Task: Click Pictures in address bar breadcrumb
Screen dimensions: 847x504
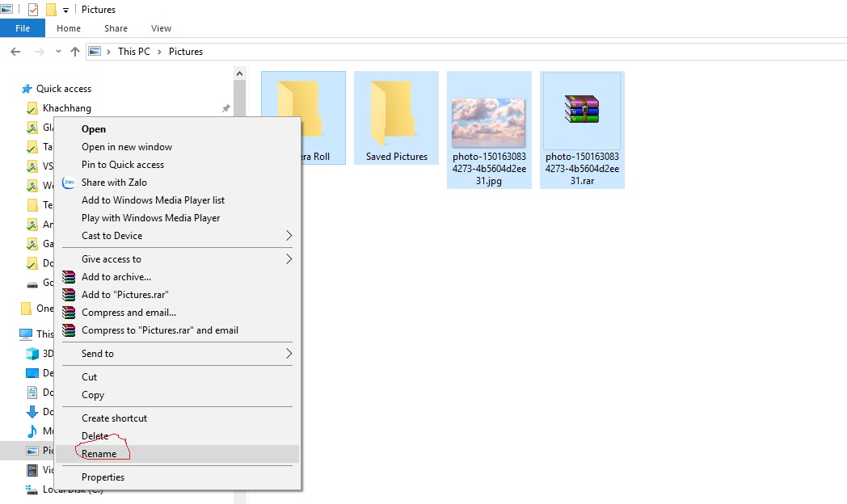Action: coord(186,51)
